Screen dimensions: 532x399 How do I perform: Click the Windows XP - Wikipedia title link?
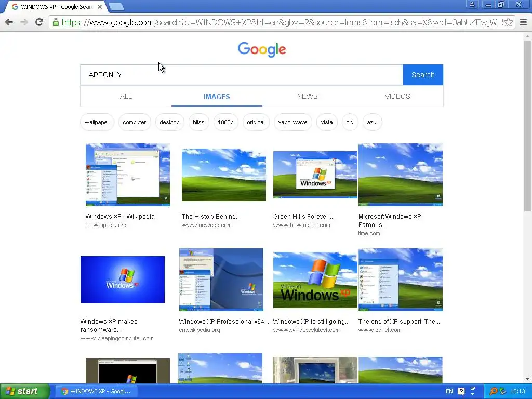pos(120,217)
